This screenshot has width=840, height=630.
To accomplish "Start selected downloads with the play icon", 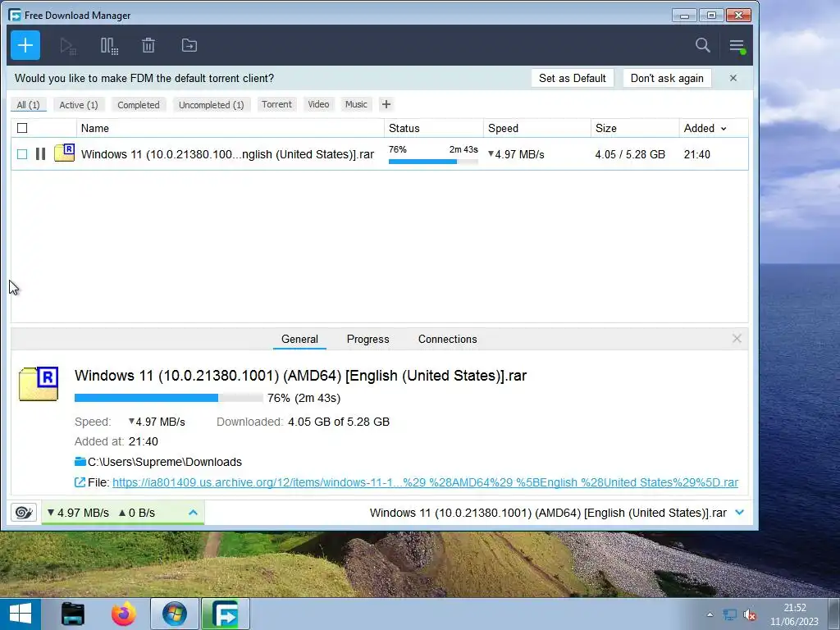I will (x=67, y=46).
